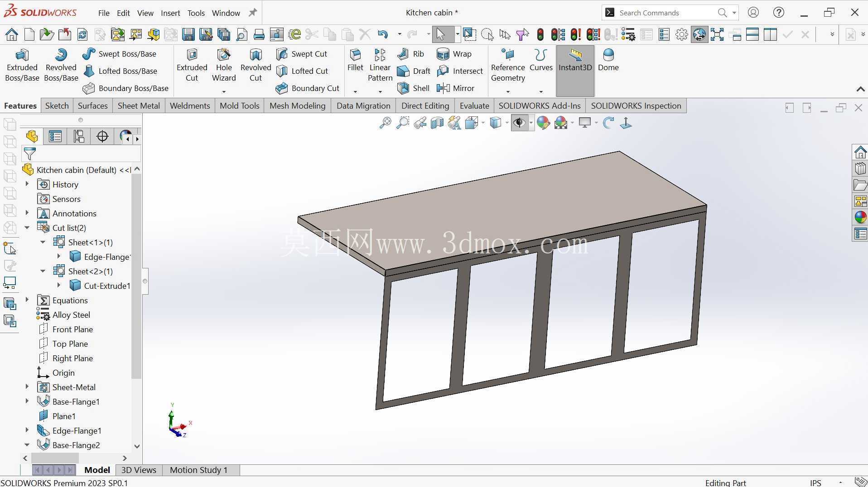Use the Draft tool
Screen dimensions: 868x487
tap(414, 71)
